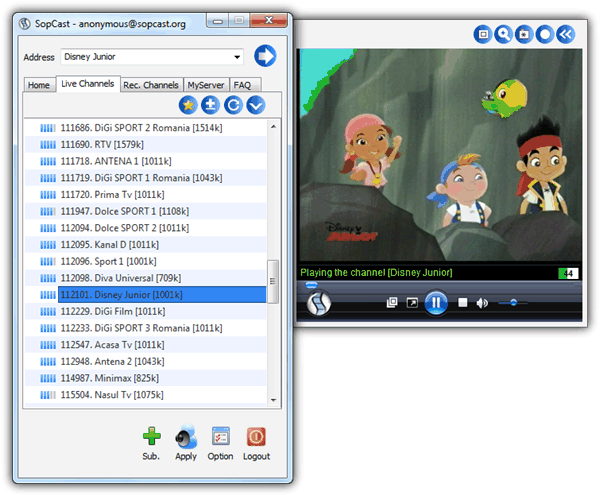Click the Apply speaker icon
The height and width of the screenshot is (495, 600).
coord(186,436)
